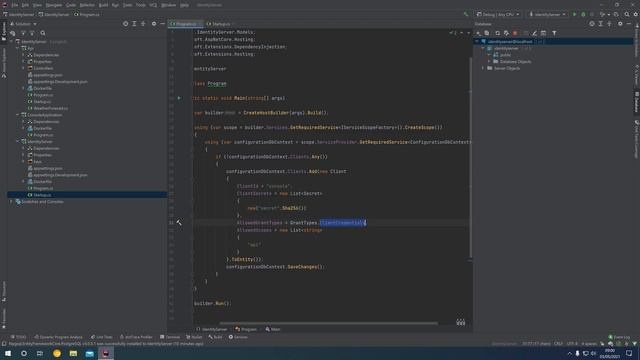Open the TODO tool window
This screenshot has height=360, width=640.
click(19, 337)
